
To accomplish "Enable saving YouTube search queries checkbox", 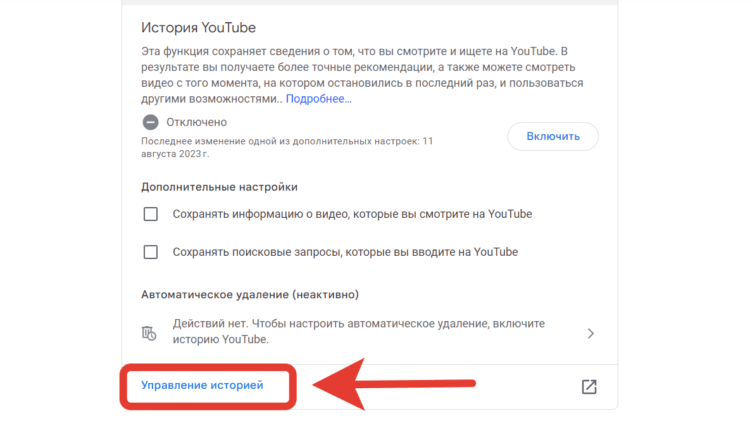I will tap(151, 252).
